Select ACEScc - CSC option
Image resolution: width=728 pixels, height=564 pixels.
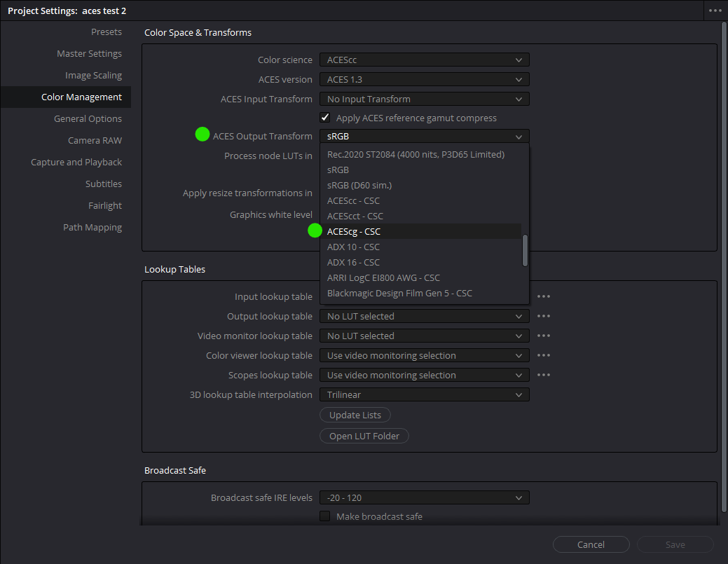[x=420, y=200]
